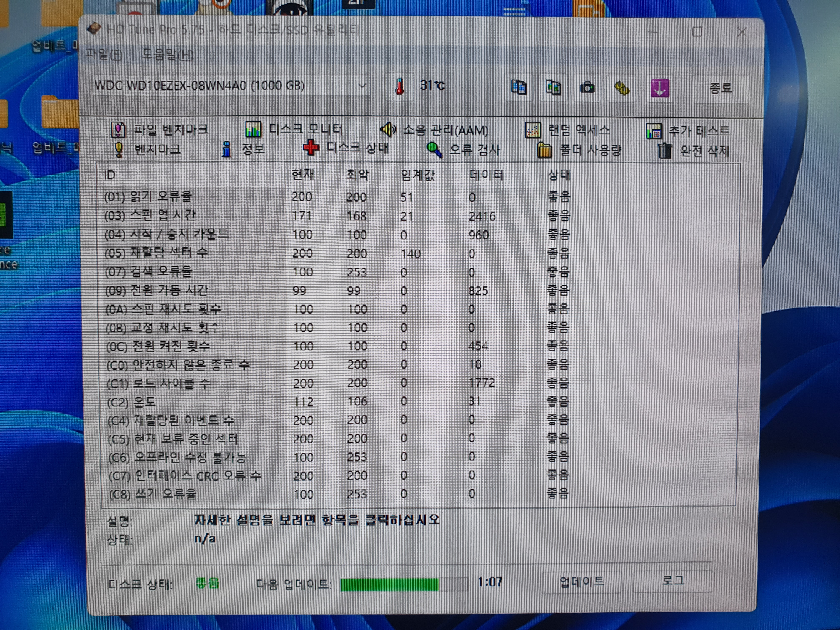The height and width of the screenshot is (630, 840).
Task: Open options via the wrench icon
Action: click(x=621, y=89)
